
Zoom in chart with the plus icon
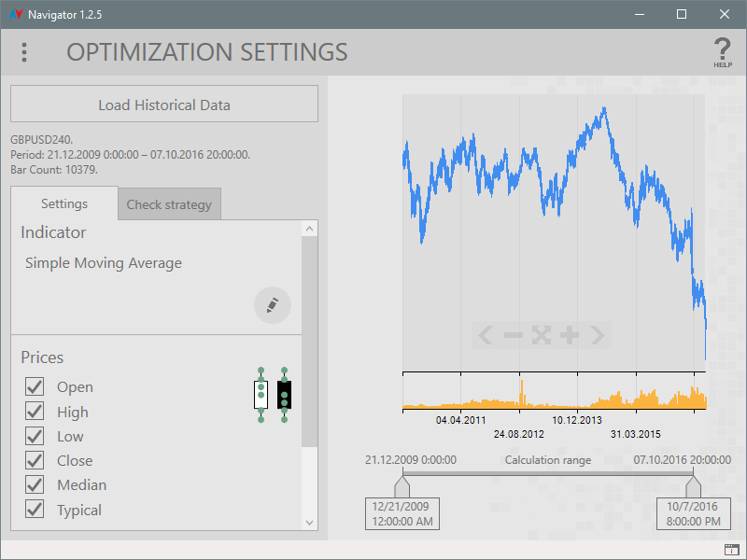tap(570, 335)
